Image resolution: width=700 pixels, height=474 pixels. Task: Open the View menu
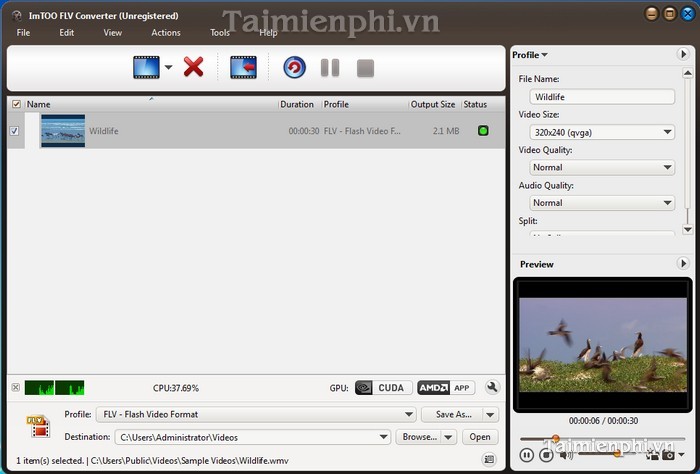tap(112, 33)
